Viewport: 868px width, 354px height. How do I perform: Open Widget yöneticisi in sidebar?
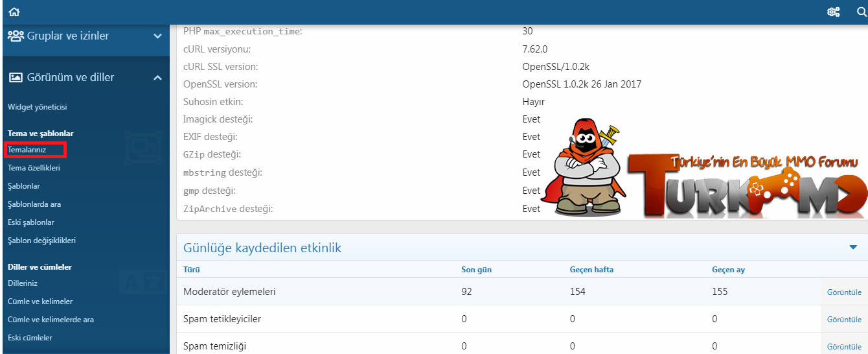(x=37, y=107)
